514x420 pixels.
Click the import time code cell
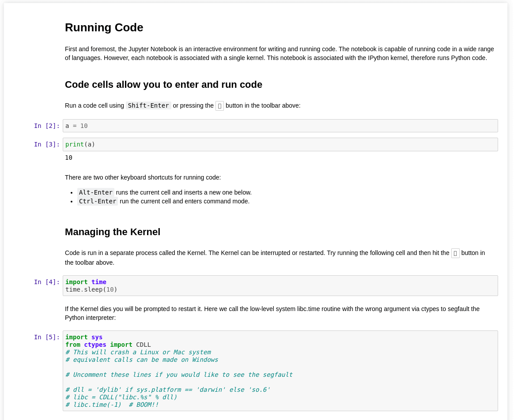tap(280, 286)
